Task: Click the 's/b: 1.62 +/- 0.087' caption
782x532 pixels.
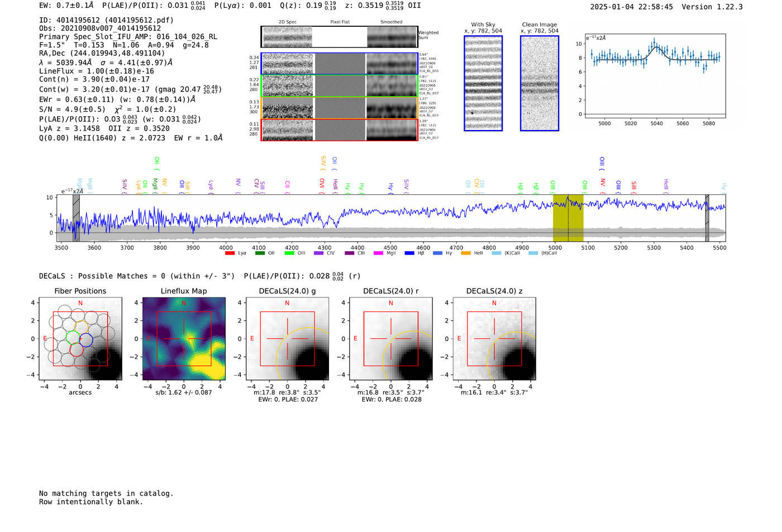Action: 184,392
